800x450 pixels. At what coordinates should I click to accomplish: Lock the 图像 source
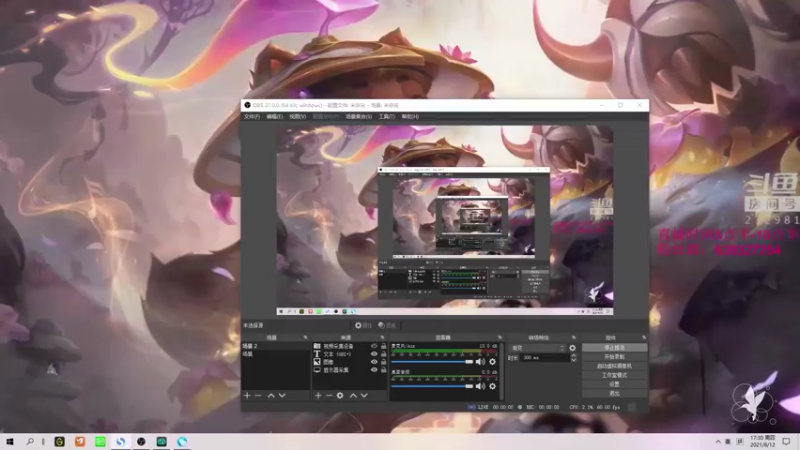tap(384, 362)
